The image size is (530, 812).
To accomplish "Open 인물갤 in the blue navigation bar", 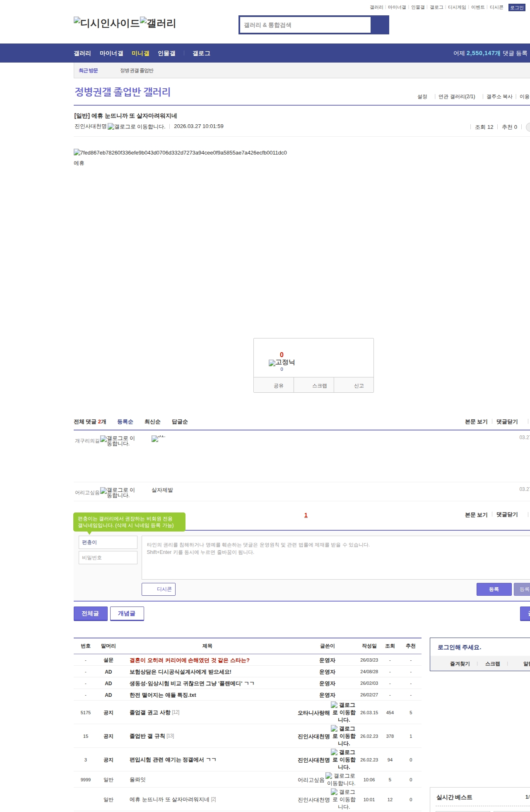I will pos(166,53).
